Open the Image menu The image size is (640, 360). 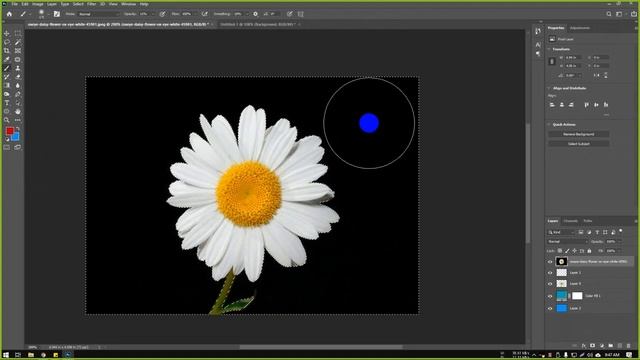(37, 4)
